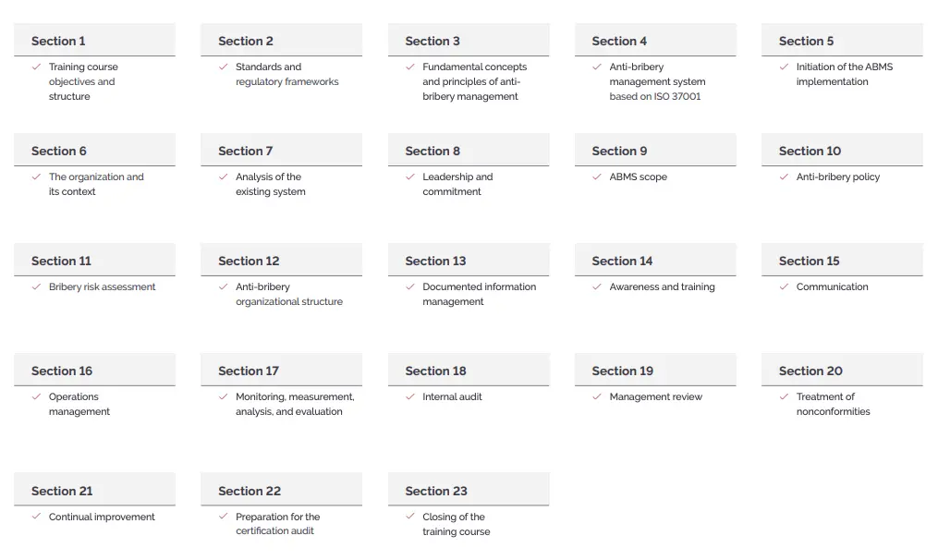938x560 pixels.
Task: Click Preparation for the certification audit text
Action: coord(277,524)
